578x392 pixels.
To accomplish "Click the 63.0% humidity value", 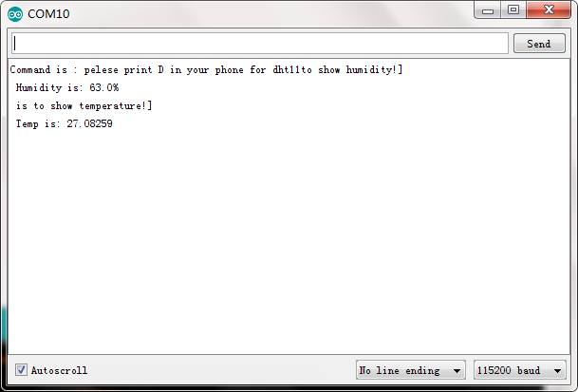I will [104, 87].
